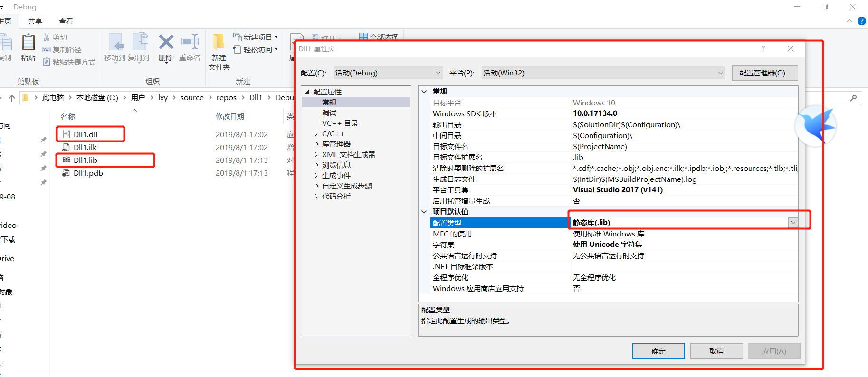Screen dimensions: 868x377
Task: Open the Configuration dropdown showing 活动(Debug)
Action: (389, 73)
